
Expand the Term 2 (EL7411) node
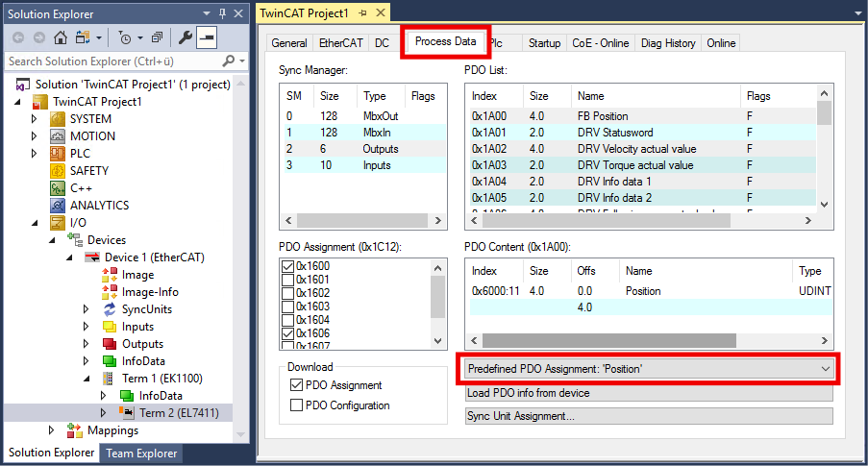pos(103,413)
